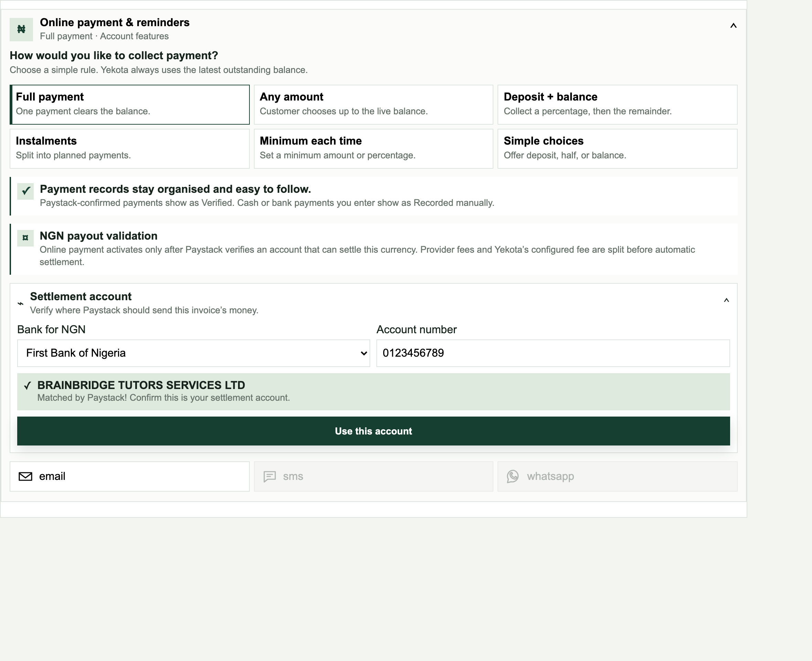Image resolution: width=812 pixels, height=661 pixels.
Task: Open the Bank for NGN dropdown
Action: (194, 353)
